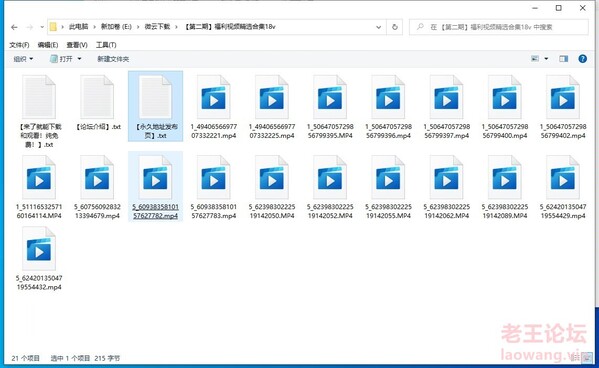This screenshot has width=599, height=368.
Task: Select video 5_6242013504719554429.mp4
Action: pyautogui.click(x=563, y=187)
